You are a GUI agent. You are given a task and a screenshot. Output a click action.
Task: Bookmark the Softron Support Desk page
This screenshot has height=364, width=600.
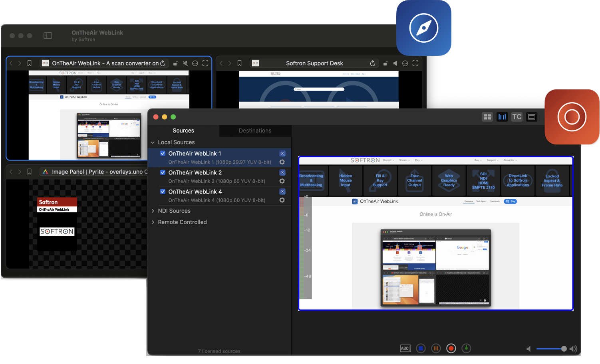coord(240,63)
